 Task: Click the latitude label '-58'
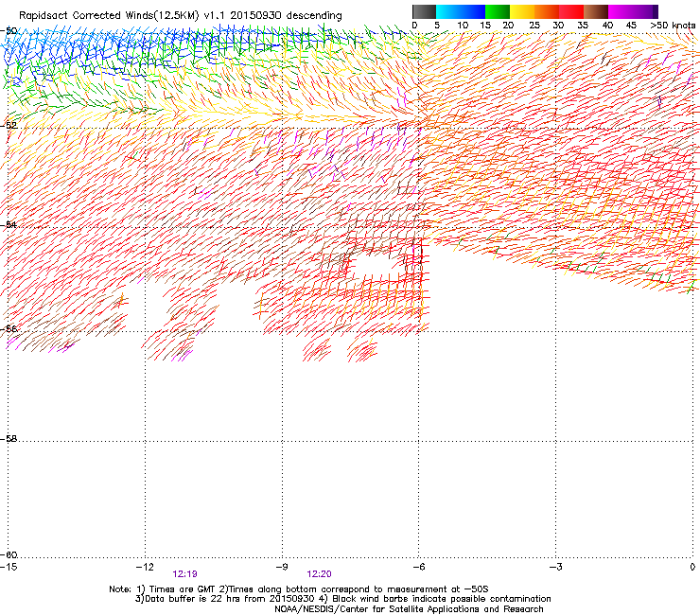(x=9, y=439)
